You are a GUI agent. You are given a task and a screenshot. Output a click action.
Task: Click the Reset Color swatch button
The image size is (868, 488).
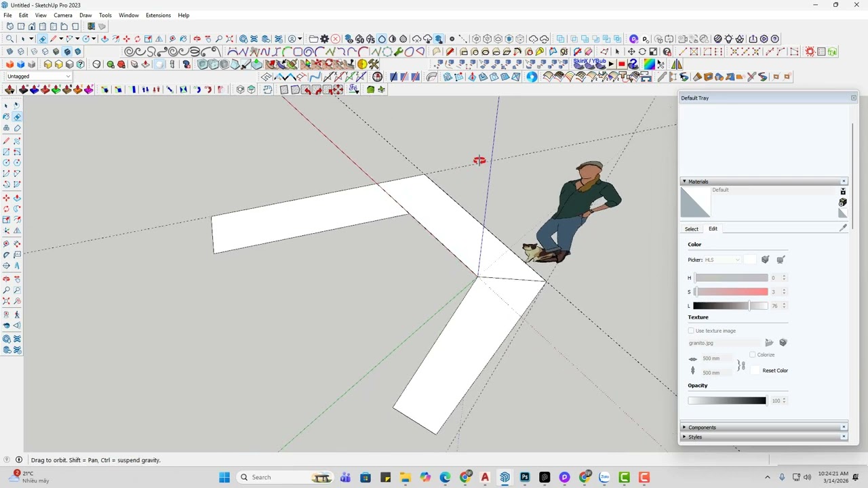[755, 370]
